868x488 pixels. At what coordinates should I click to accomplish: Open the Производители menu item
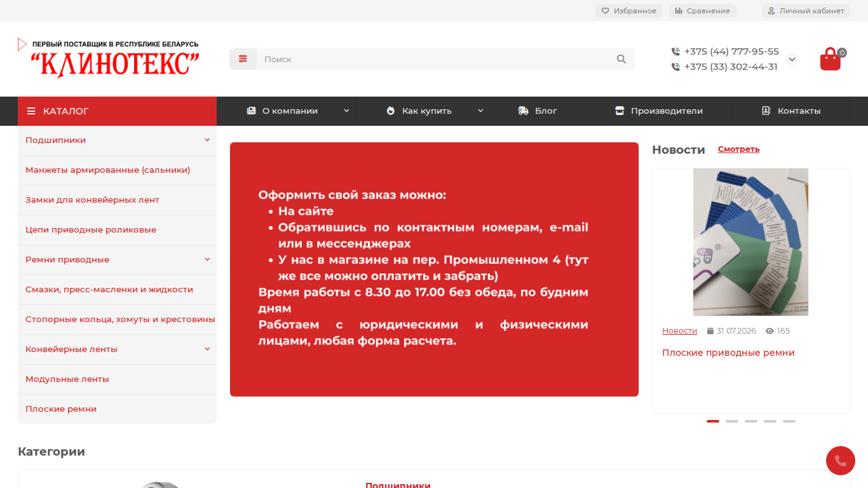pos(659,111)
